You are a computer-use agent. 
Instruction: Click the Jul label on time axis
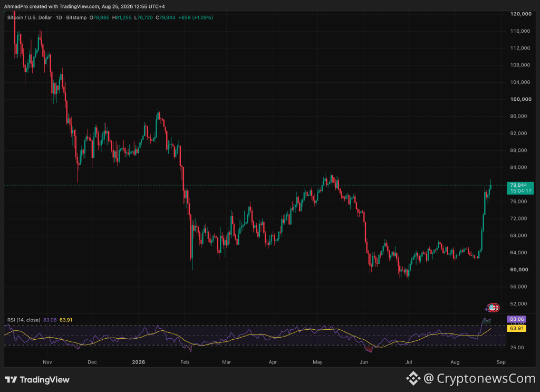click(x=409, y=362)
